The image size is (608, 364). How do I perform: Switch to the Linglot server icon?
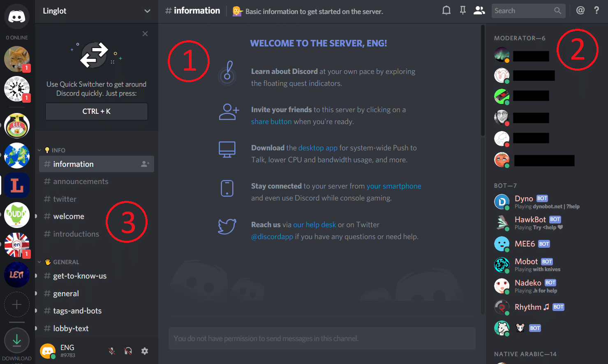[16, 185]
